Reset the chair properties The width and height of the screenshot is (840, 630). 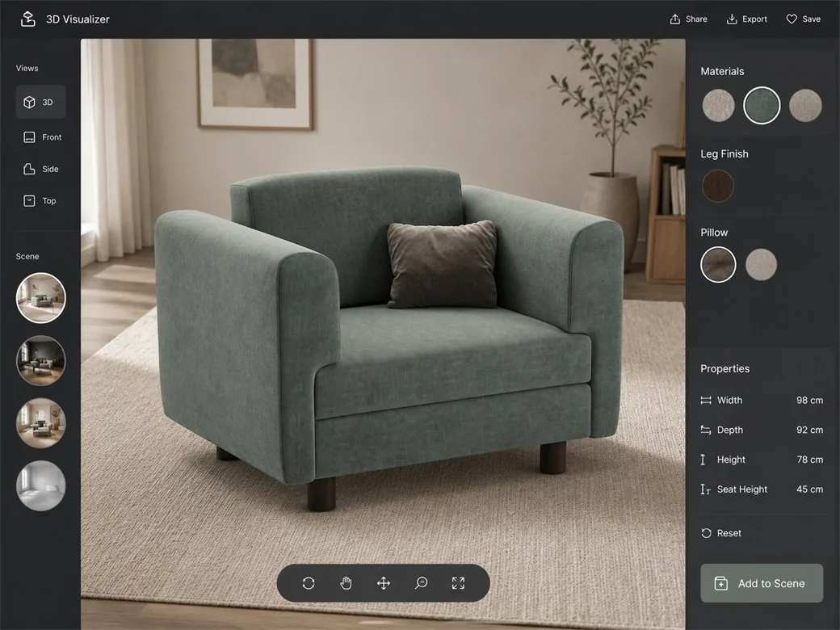721,533
